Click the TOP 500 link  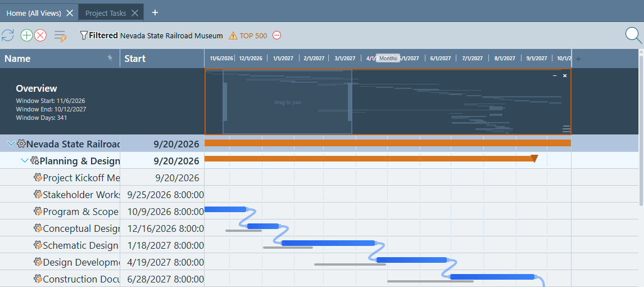pos(253,36)
